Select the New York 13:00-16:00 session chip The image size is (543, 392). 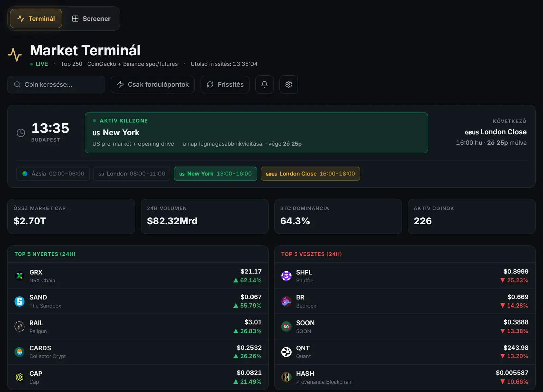pos(216,174)
